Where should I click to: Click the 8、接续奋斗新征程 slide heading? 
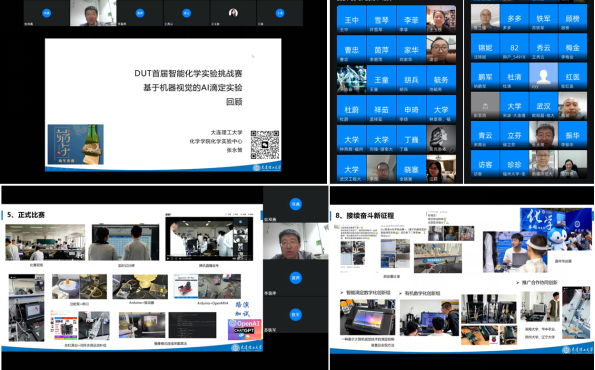(365, 216)
